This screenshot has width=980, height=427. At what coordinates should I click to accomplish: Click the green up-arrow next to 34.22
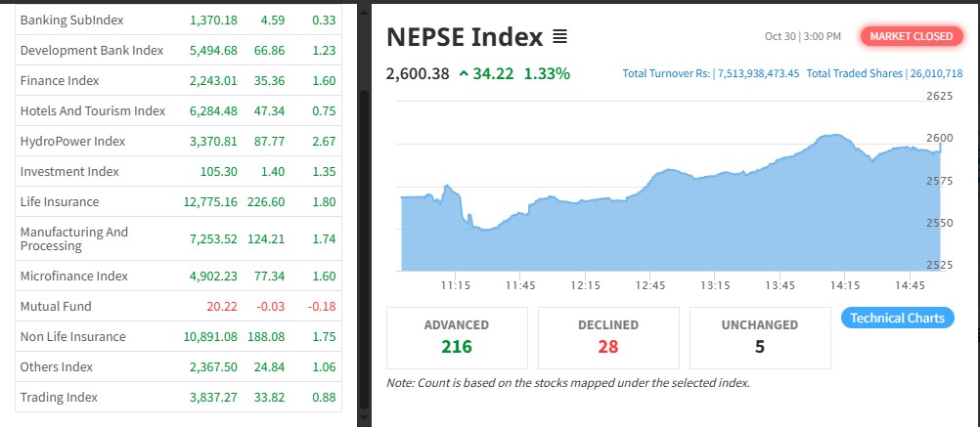point(463,73)
